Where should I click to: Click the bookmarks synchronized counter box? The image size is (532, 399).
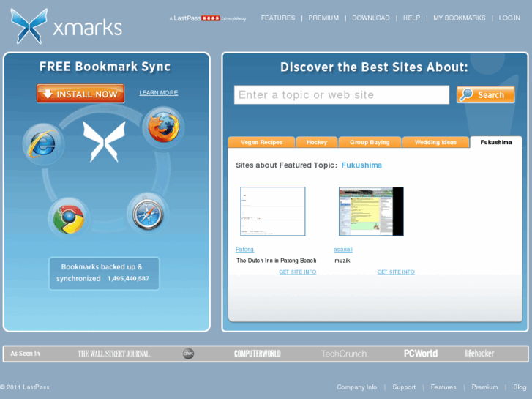(104, 273)
